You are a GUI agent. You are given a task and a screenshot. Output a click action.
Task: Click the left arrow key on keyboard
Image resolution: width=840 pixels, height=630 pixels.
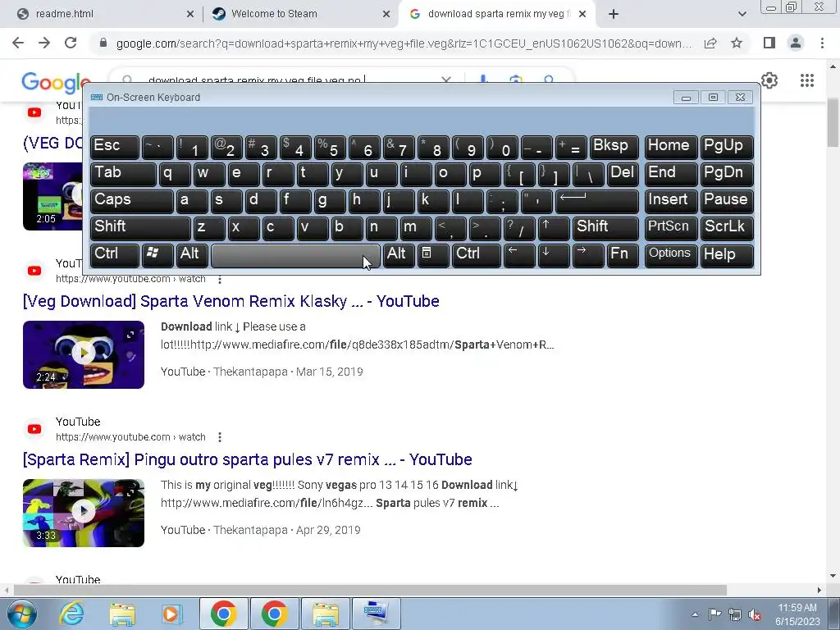(519, 255)
